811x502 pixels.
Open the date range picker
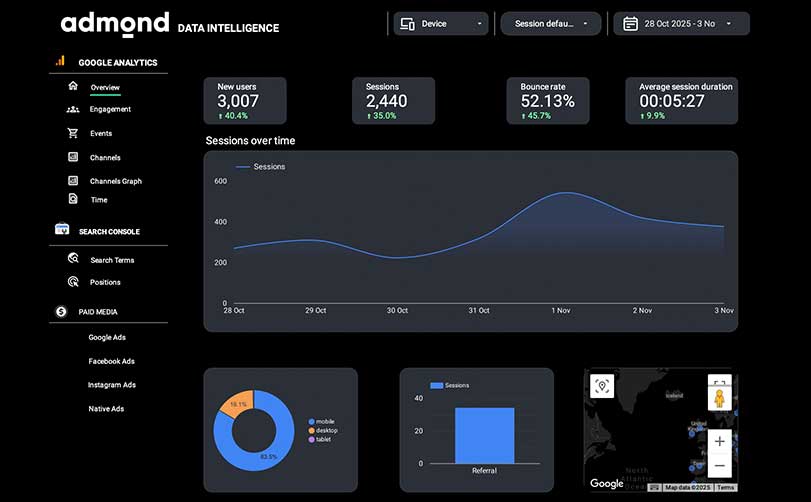point(680,23)
